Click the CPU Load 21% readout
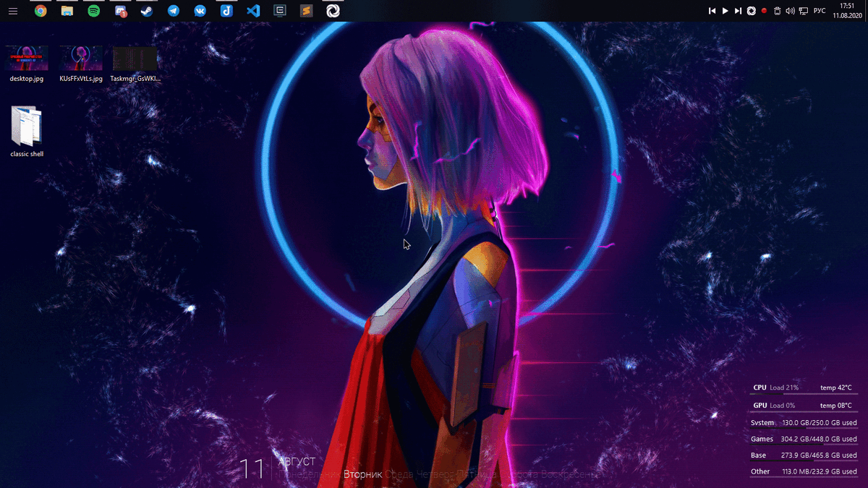Viewport: 868px width, 488px height. pyautogui.click(x=775, y=388)
